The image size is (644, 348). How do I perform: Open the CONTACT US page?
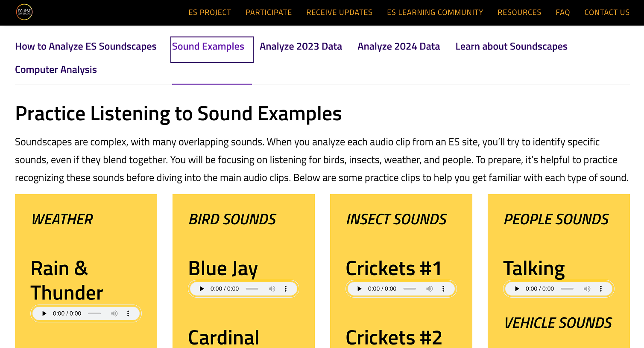[x=607, y=12]
